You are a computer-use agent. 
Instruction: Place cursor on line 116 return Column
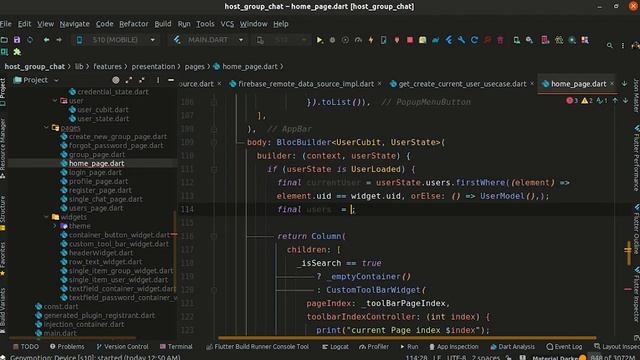click(x=311, y=236)
